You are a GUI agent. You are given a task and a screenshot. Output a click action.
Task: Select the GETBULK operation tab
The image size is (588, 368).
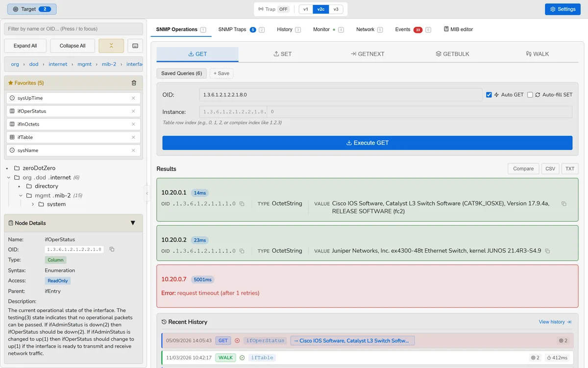tap(452, 54)
